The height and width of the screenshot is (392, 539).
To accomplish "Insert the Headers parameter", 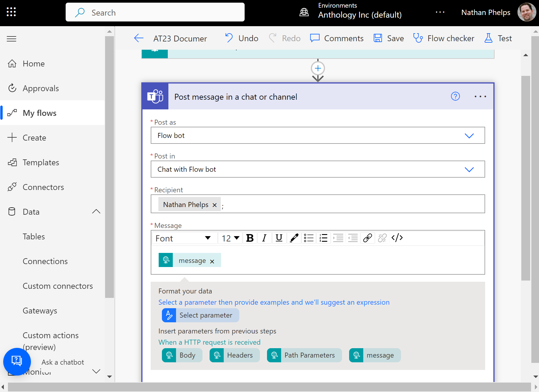I will pos(235,355).
